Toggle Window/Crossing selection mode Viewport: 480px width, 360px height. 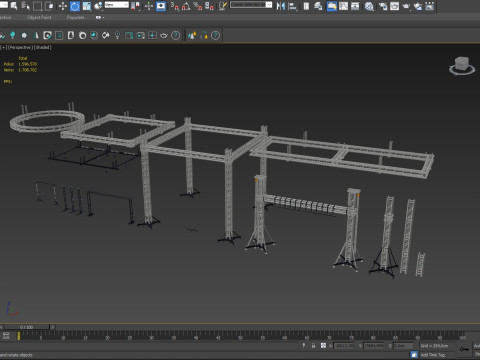point(49,6)
